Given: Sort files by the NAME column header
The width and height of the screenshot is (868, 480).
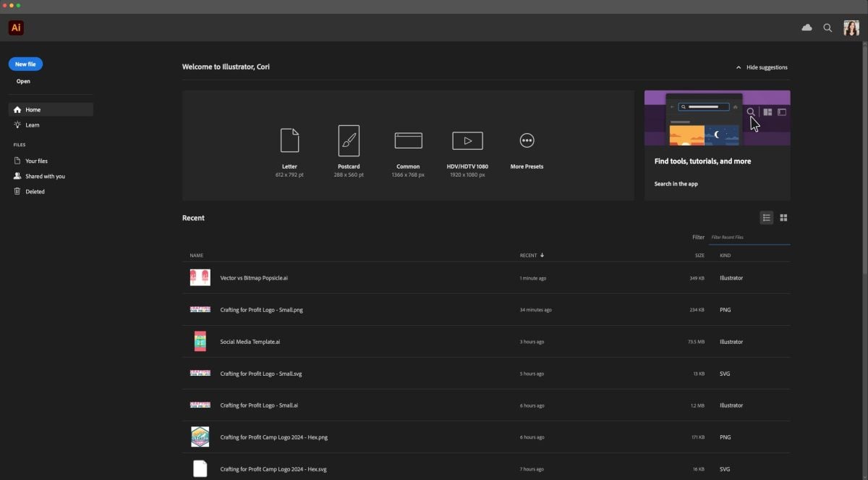Looking at the screenshot, I should coord(197,256).
